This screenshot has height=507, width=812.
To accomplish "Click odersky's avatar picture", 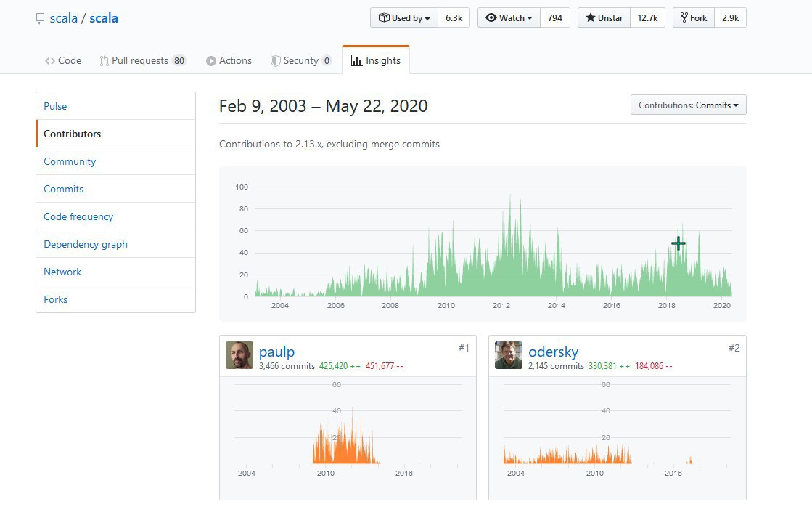I will (509, 355).
